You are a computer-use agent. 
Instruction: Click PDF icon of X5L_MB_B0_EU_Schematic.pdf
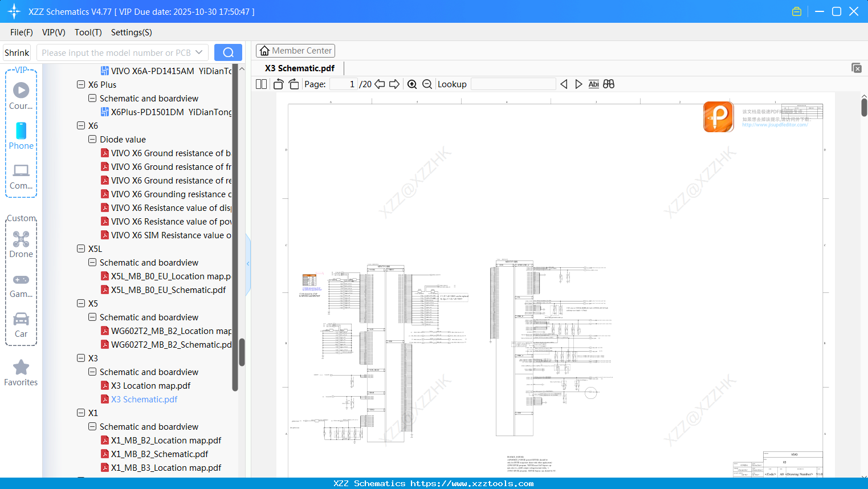click(105, 290)
